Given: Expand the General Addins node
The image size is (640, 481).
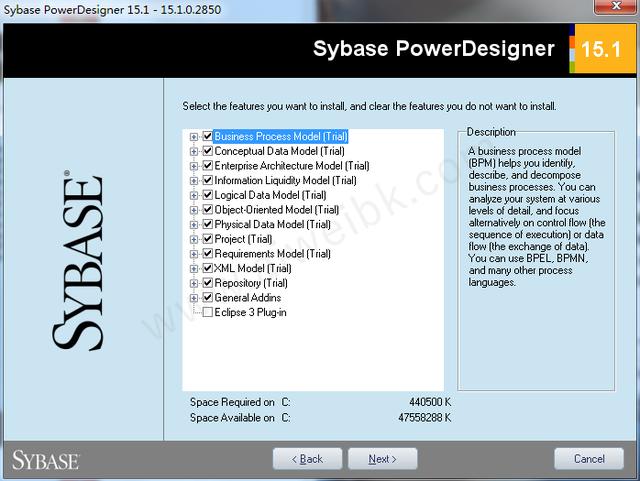Looking at the screenshot, I should click(x=194, y=298).
